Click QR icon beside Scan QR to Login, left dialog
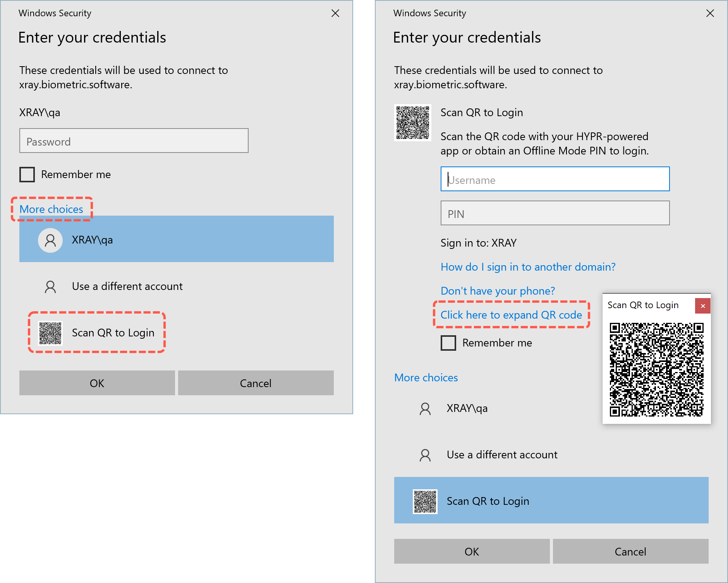The height and width of the screenshot is (583, 728). [x=50, y=333]
